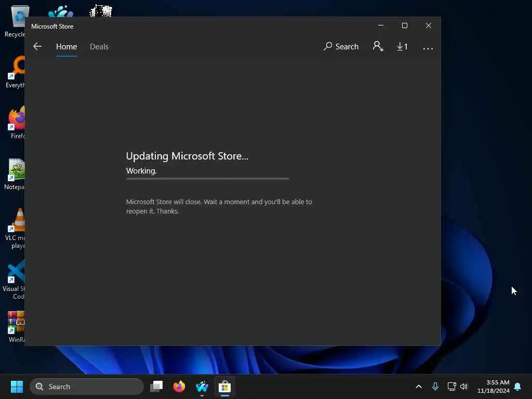Minimize the Microsoft Store window
The height and width of the screenshot is (399, 532).
[x=381, y=25]
